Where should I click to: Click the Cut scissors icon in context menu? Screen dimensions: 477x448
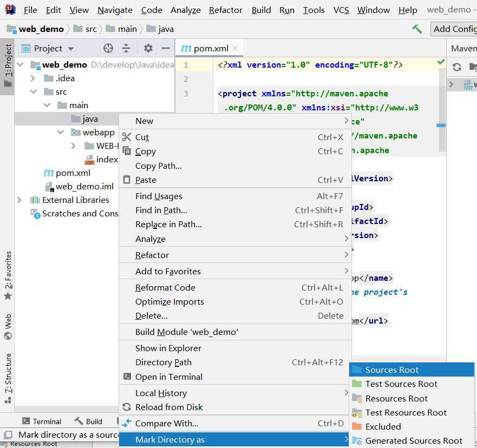[127, 137]
